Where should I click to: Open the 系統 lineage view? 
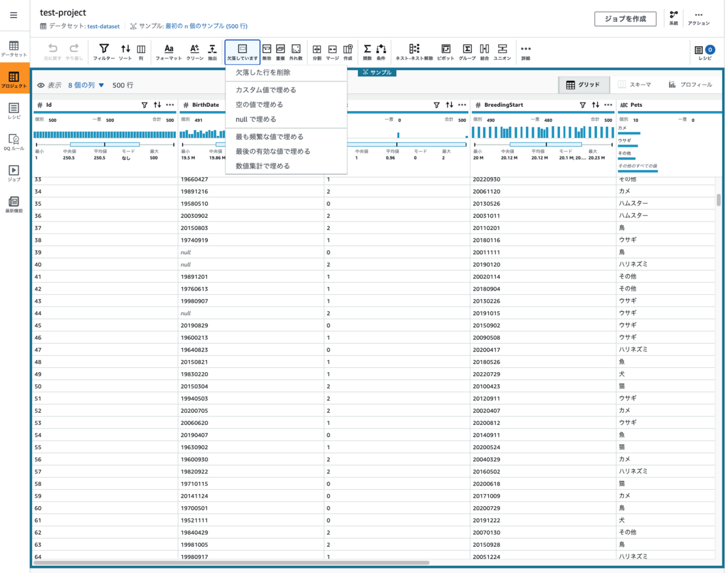[674, 18]
